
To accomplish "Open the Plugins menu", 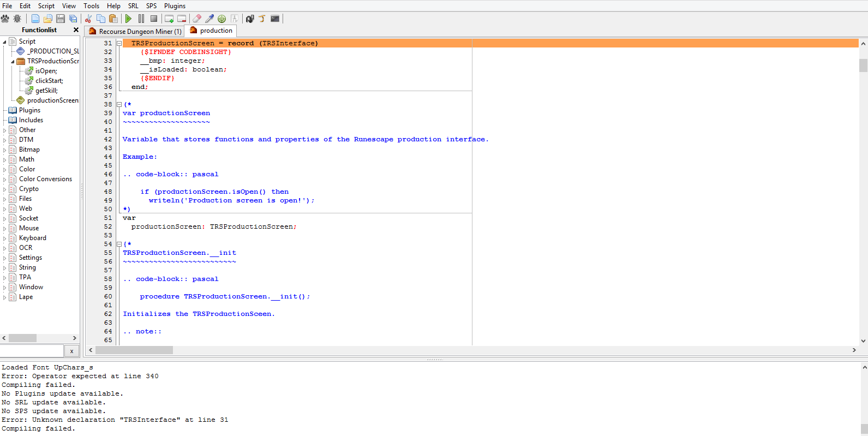I will (x=175, y=6).
